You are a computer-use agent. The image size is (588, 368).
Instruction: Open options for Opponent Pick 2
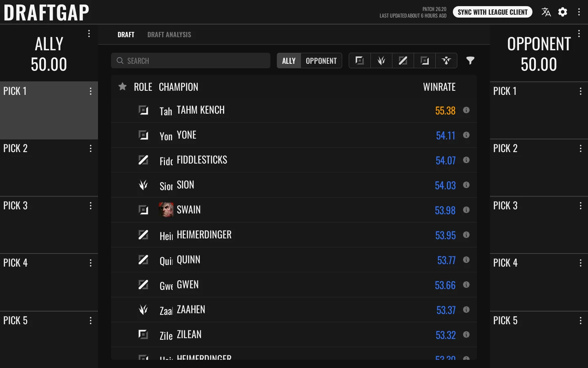[581, 148]
